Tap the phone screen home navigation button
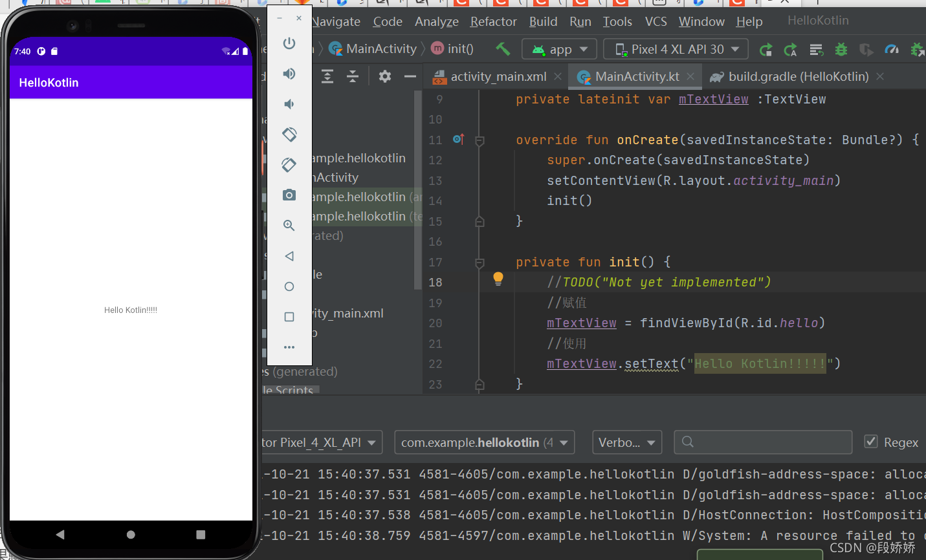926x560 pixels. (x=131, y=535)
